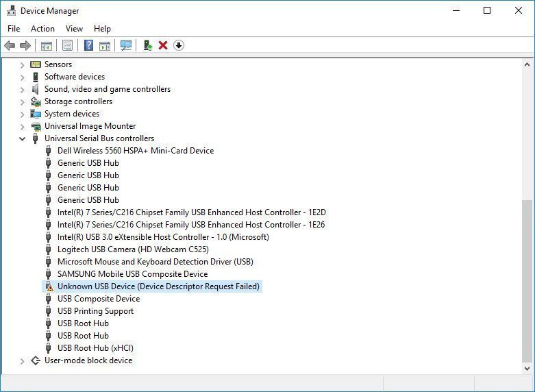Open the View menu
The width and height of the screenshot is (535, 392).
(74, 29)
